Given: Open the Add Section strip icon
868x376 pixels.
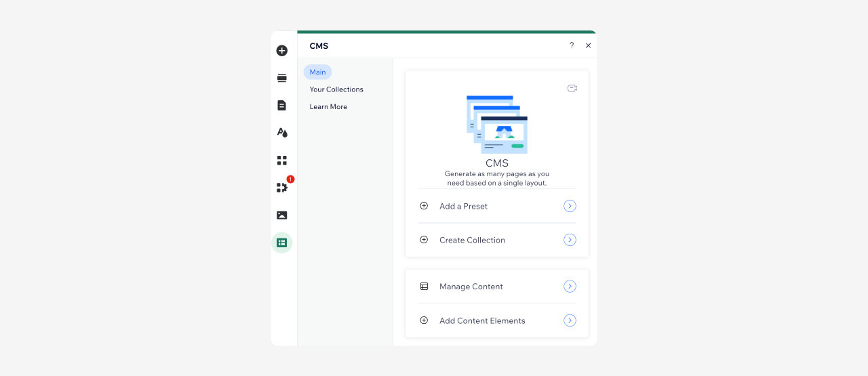Looking at the screenshot, I should tap(282, 78).
